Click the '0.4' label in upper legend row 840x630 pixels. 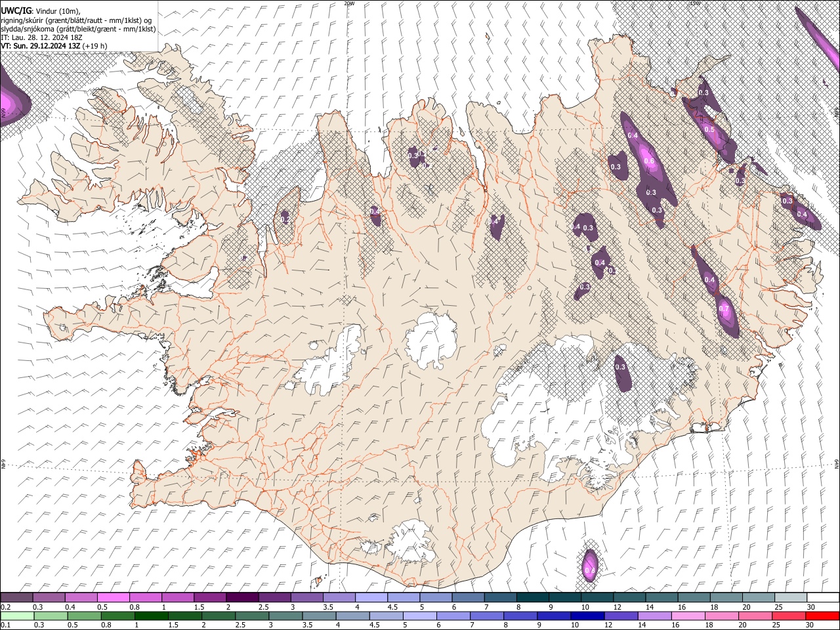pyautogui.click(x=70, y=607)
